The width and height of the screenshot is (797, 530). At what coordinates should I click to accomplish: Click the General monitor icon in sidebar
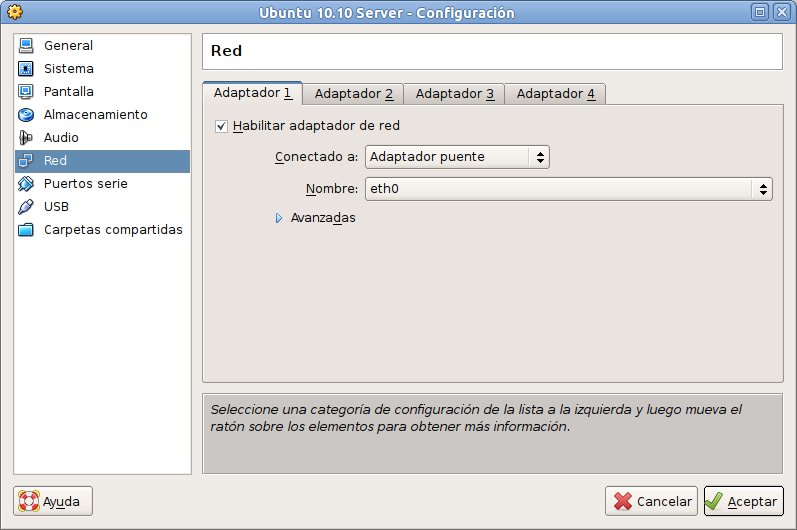point(26,46)
